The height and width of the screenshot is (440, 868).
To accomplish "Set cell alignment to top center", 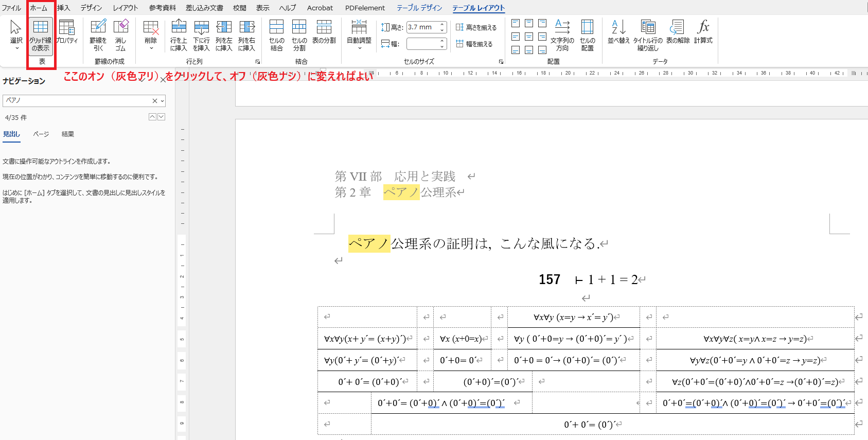I will [x=529, y=23].
